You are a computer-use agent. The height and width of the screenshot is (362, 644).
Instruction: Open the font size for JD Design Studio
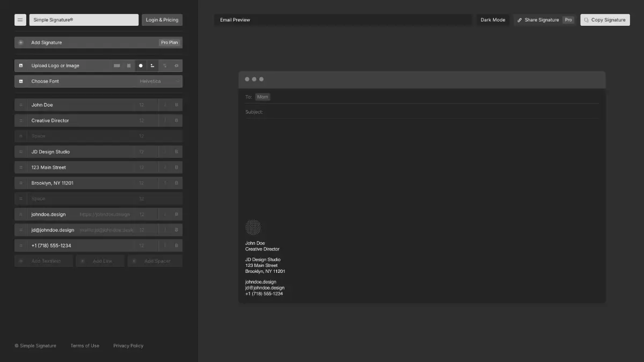point(142,151)
